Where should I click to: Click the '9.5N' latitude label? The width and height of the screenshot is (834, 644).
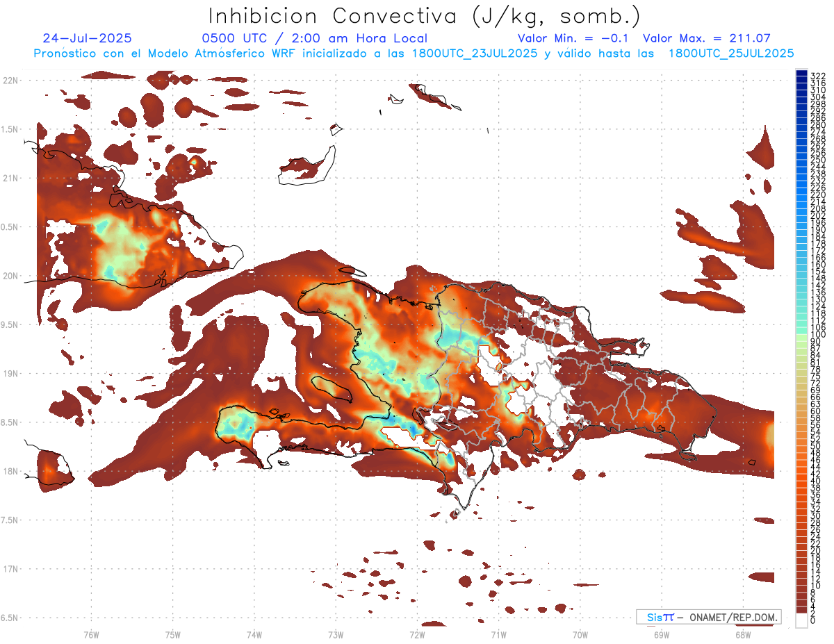tap(10, 325)
